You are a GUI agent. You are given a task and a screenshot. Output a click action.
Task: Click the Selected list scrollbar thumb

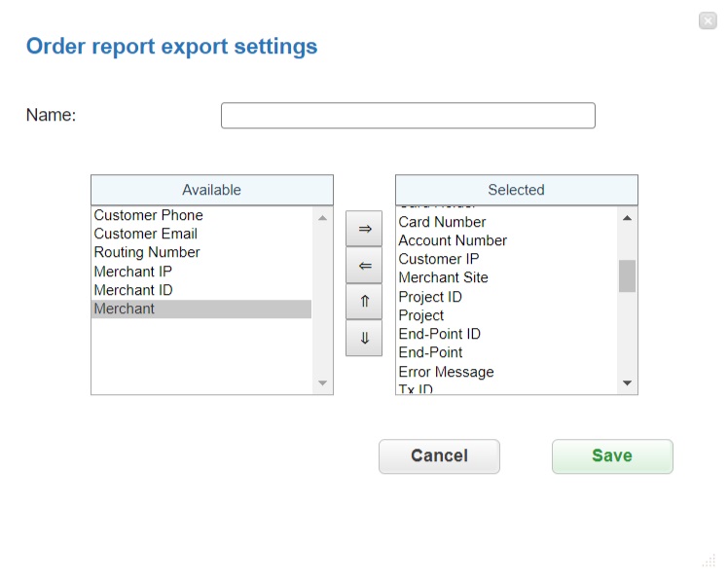(627, 275)
